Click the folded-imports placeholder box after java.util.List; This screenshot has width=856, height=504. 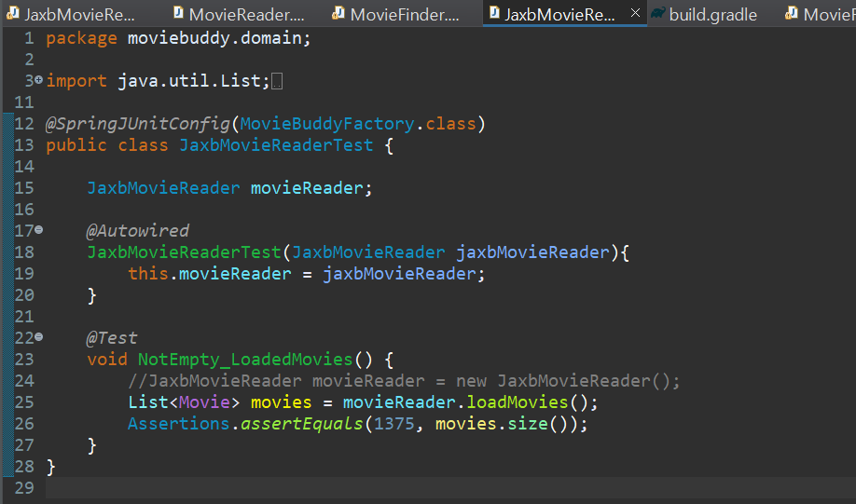point(277,81)
